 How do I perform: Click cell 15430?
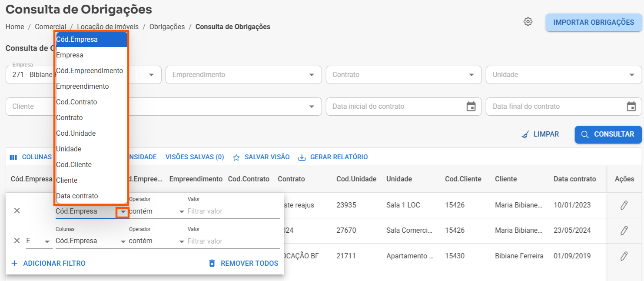[455, 256]
